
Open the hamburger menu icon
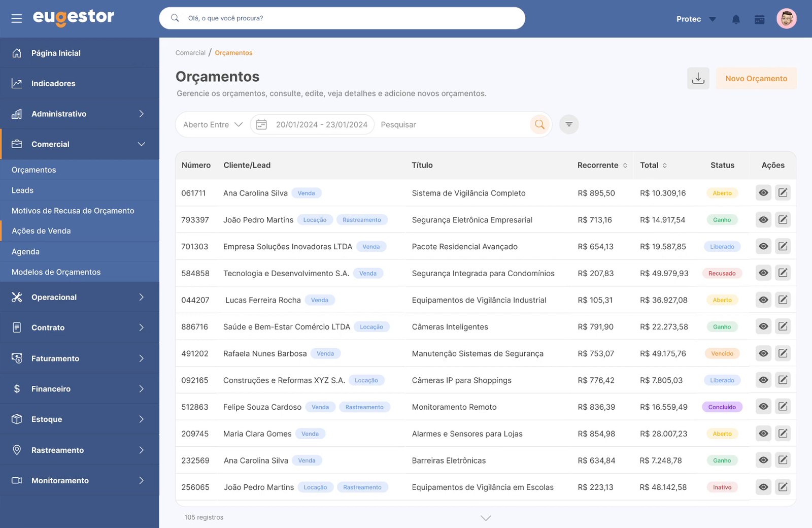pyautogui.click(x=17, y=19)
